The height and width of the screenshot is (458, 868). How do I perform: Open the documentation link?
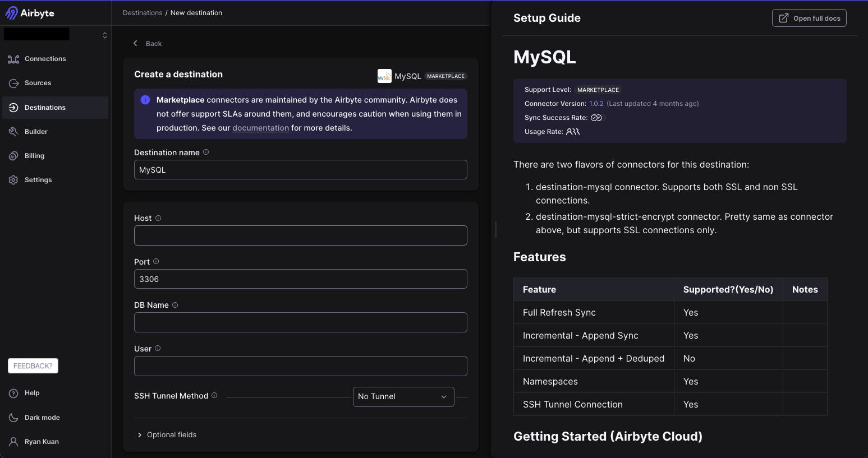point(260,127)
